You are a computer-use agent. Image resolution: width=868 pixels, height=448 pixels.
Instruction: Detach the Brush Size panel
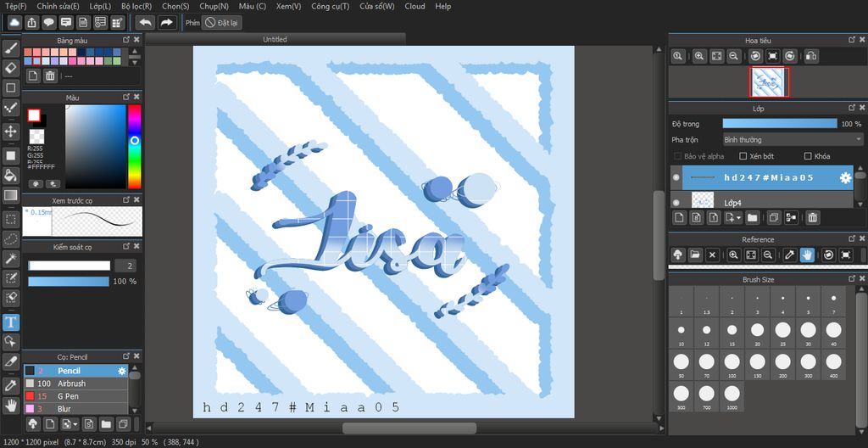pyautogui.click(x=851, y=279)
